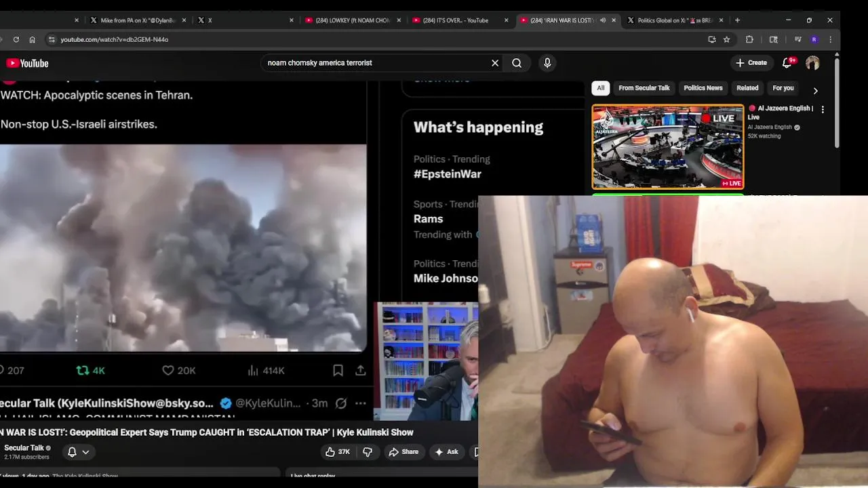Close the Mike from PA tab

(184, 20)
